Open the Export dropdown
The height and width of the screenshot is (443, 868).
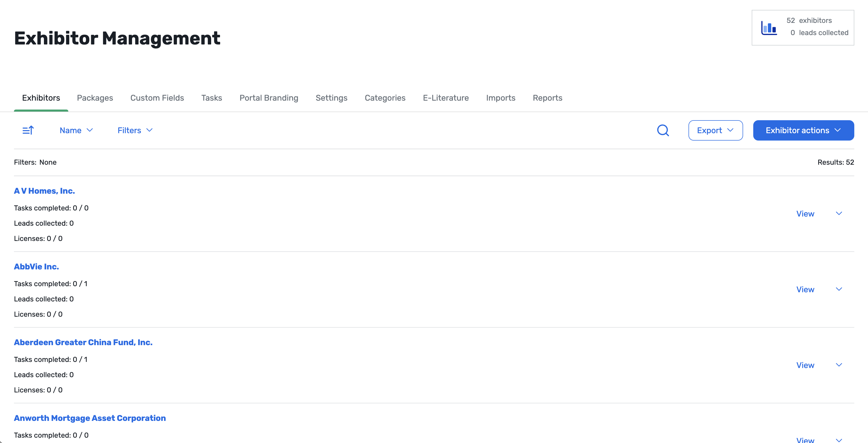(x=715, y=130)
